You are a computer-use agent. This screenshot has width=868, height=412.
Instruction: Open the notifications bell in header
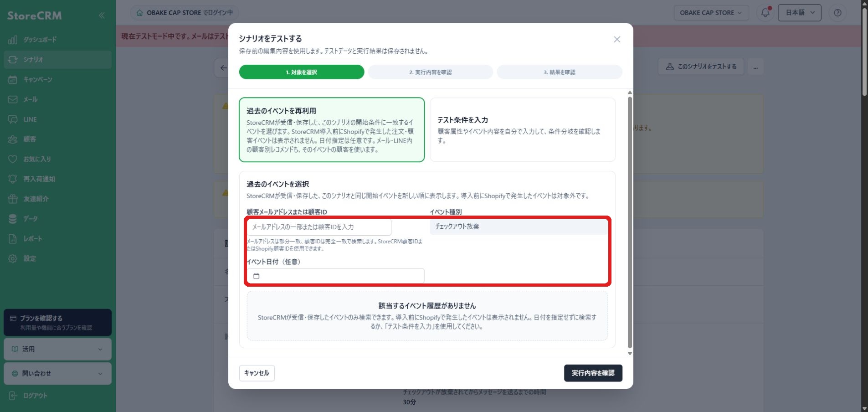(x=765, y=13)
